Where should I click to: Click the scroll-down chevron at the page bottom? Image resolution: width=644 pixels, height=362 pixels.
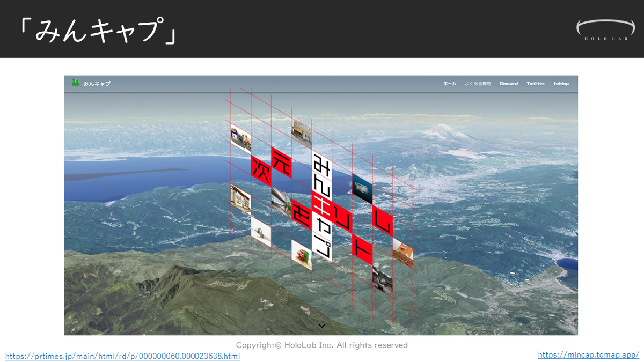tap(322, 326)
